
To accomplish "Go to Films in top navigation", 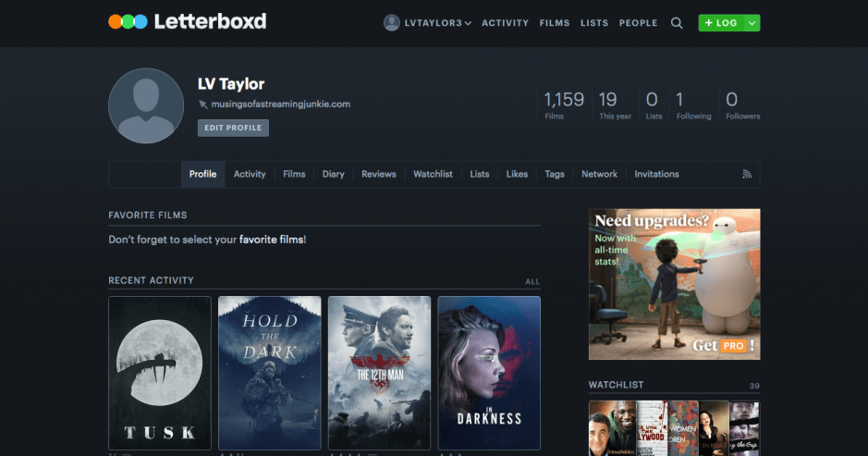I will click(x=555, y=23).
